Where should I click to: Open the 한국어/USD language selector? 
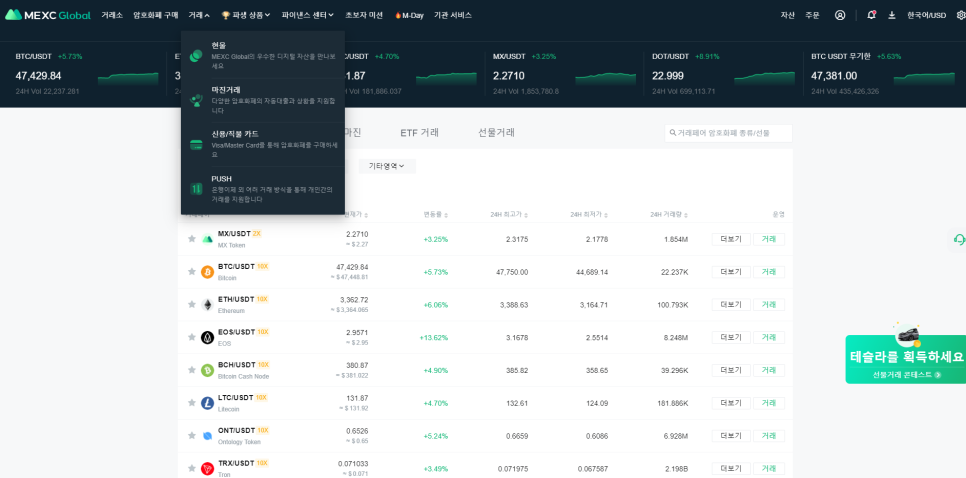pos(926,15)
